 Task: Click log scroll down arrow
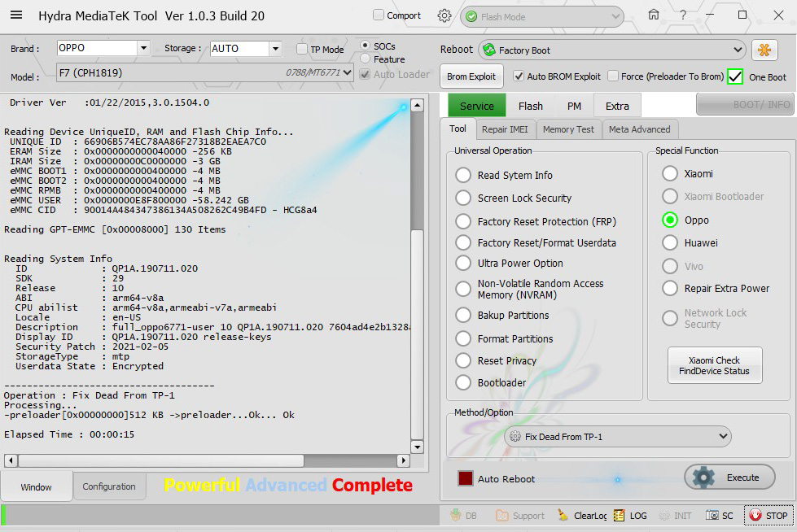tap(418, 447)
